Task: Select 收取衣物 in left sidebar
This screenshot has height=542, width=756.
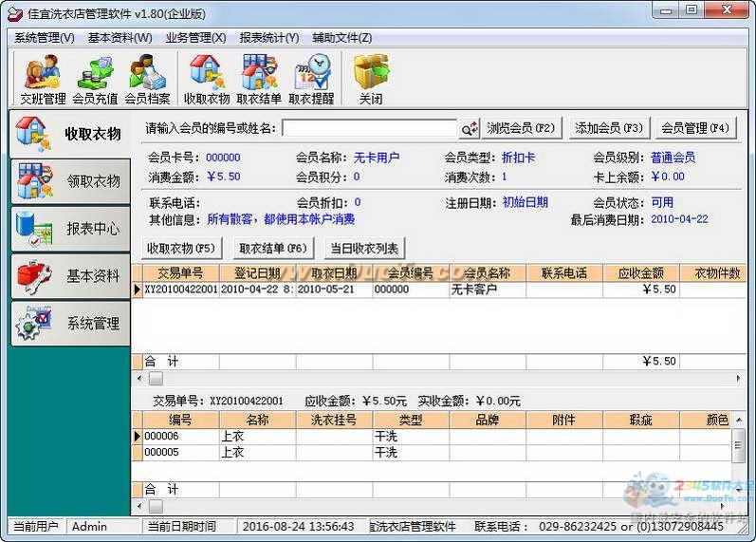Action: coord(70,134)
